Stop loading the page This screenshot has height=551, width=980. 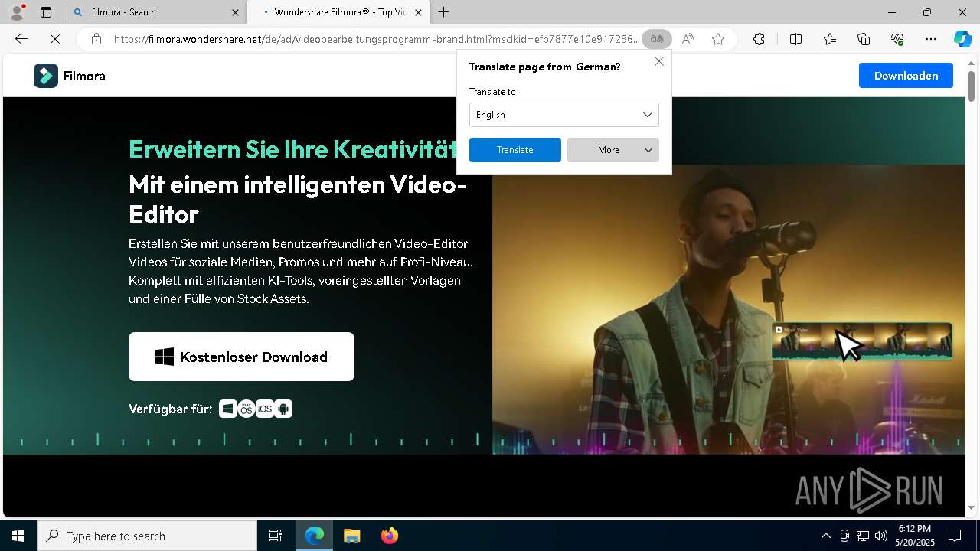[55, 39]
